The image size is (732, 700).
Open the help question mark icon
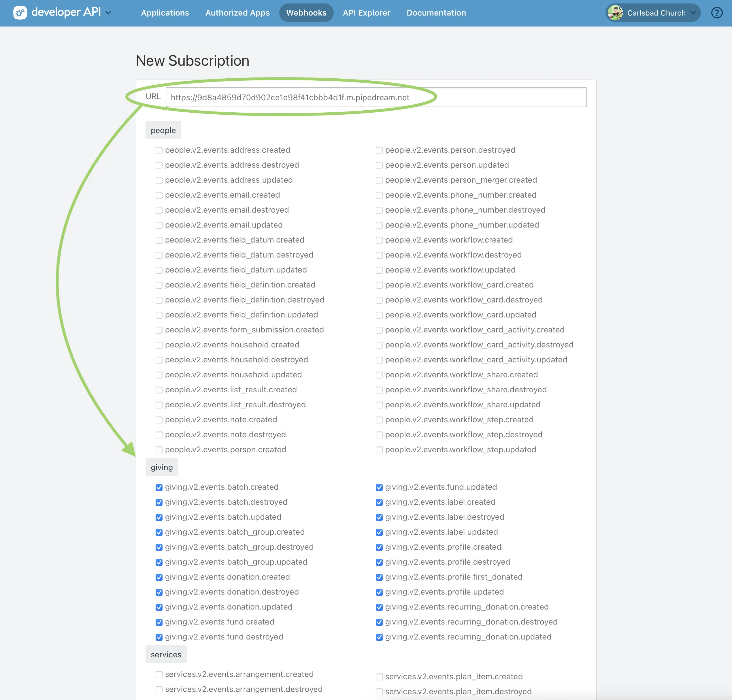[717, 12]
